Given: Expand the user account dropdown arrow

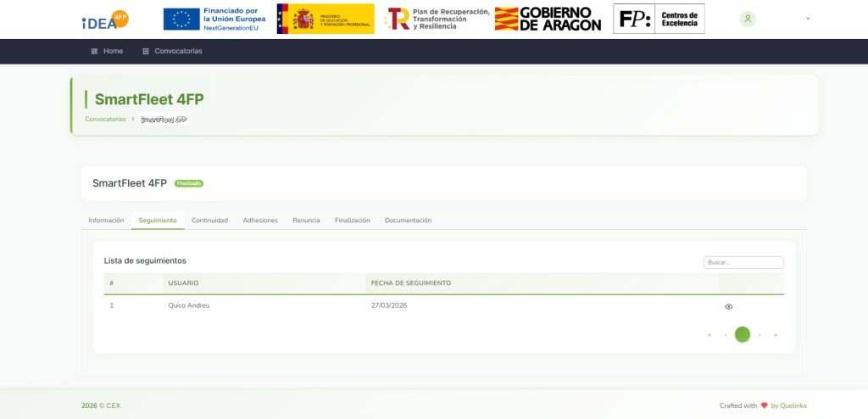Looking at the screenshot, I should click(x=807, y=19).
